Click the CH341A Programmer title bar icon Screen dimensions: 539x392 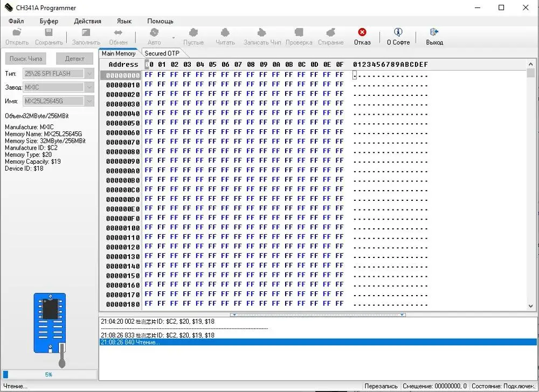(9, 8)
